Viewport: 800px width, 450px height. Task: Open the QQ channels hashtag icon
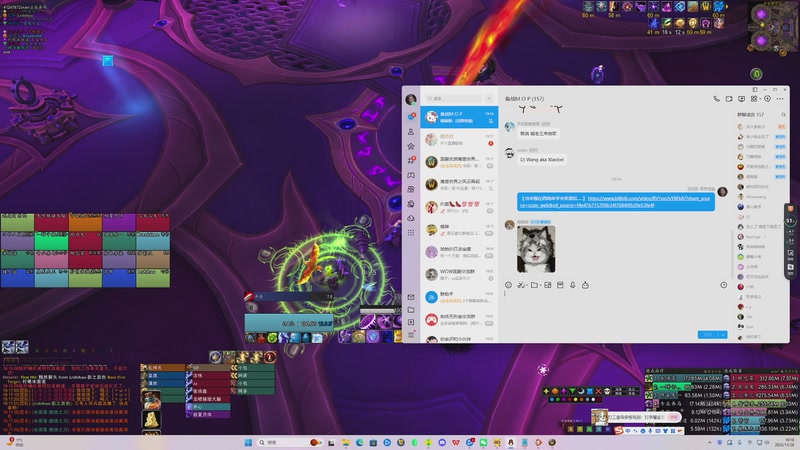(x=411, y=160)
